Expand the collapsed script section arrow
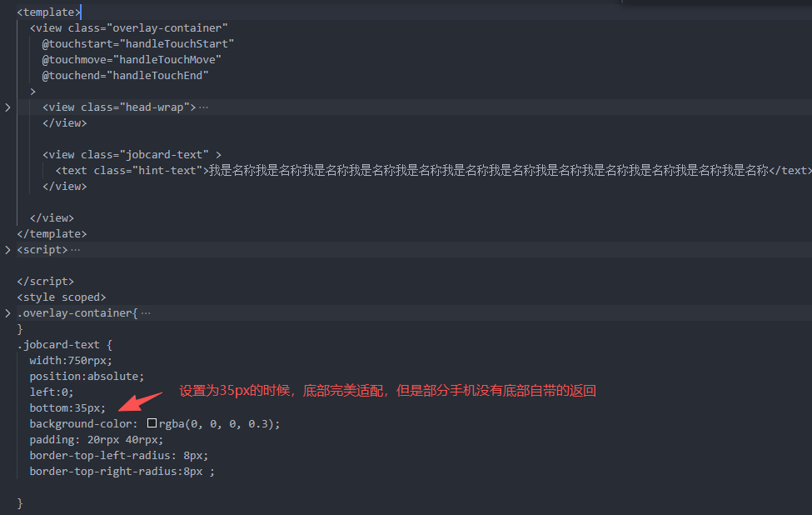 pyautogui.click(x=8, y=250)
